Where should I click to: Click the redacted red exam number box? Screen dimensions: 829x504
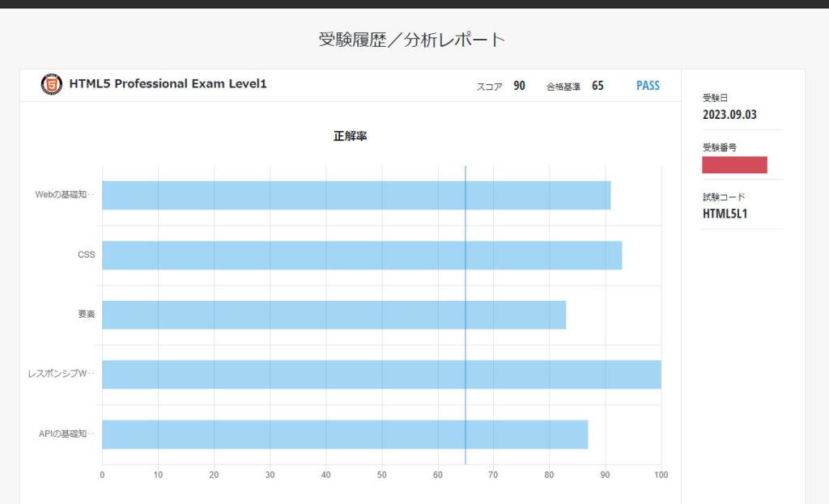click(734, 165)
